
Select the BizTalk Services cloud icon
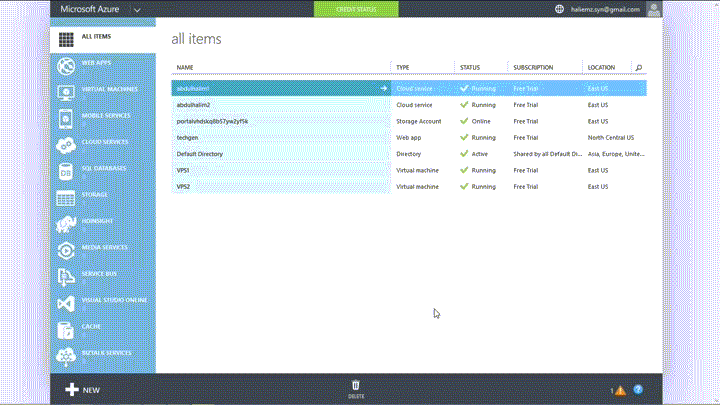(x=66, y=357)
